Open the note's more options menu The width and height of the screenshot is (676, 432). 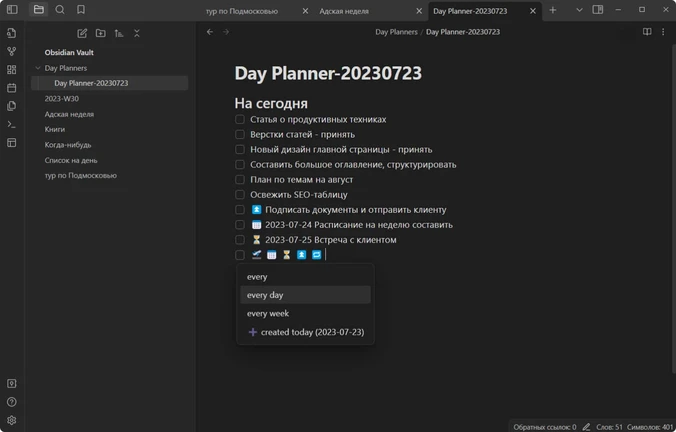[x=663, y=32]
